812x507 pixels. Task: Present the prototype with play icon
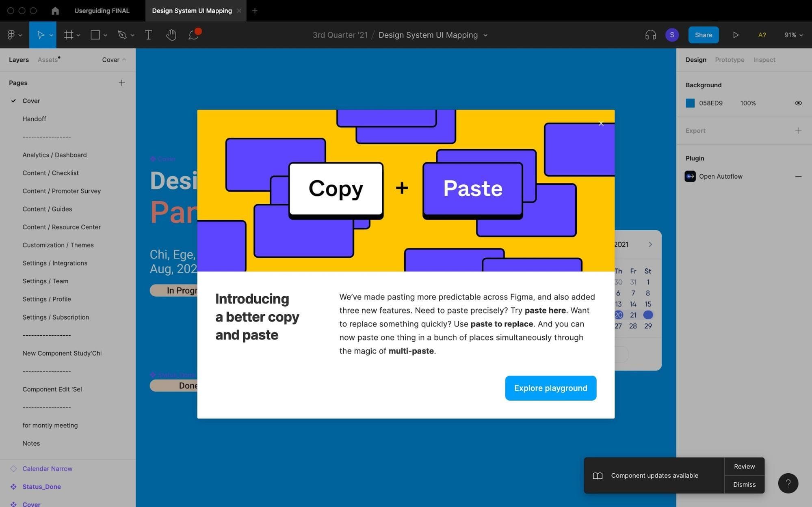pos(736,35)
